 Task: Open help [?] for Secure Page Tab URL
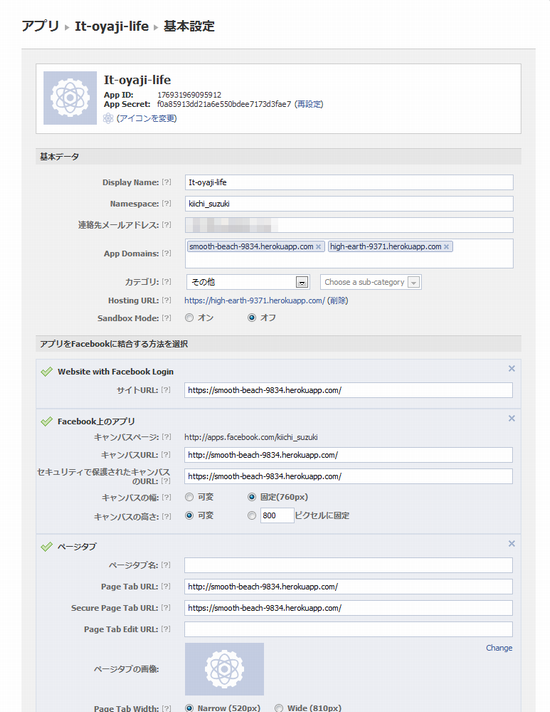pyautogui.click(x=166, y=608)
